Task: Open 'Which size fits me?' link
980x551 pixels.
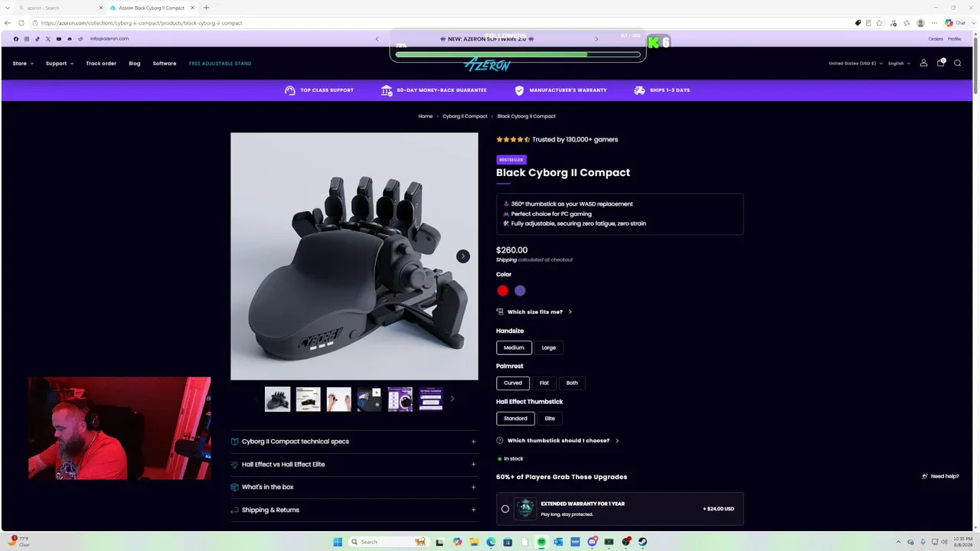Action: click(534, 312)
